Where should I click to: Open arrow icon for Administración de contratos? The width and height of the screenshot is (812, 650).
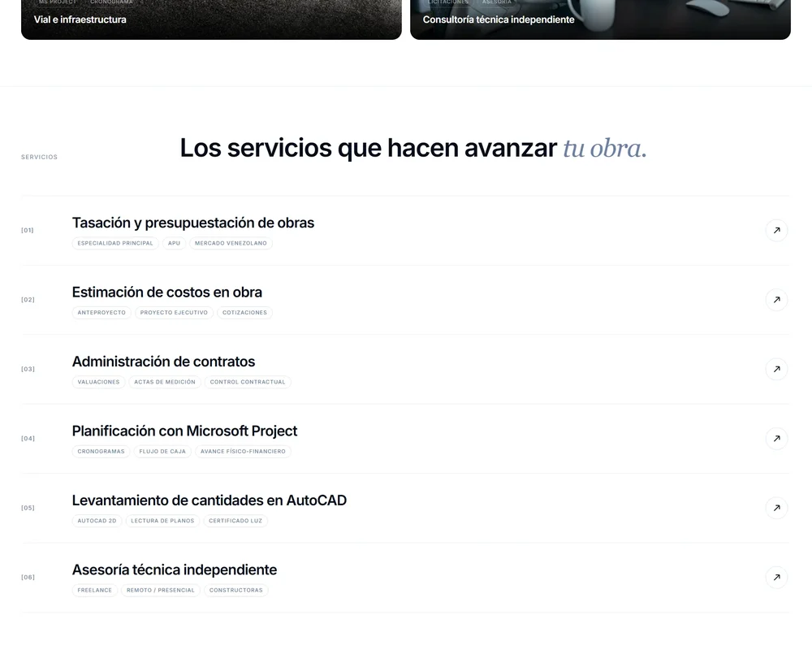point(776,370)
